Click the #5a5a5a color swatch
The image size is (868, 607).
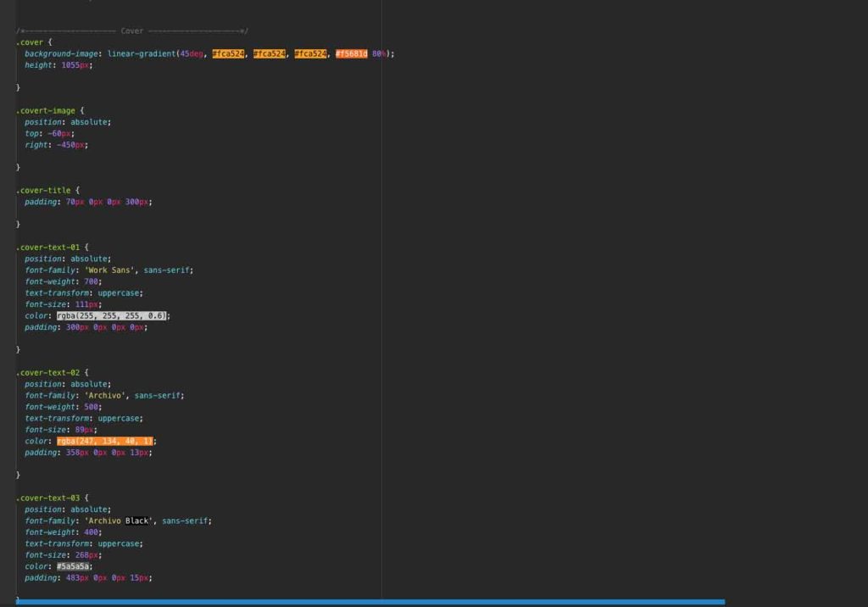click(x=74, y=566)
